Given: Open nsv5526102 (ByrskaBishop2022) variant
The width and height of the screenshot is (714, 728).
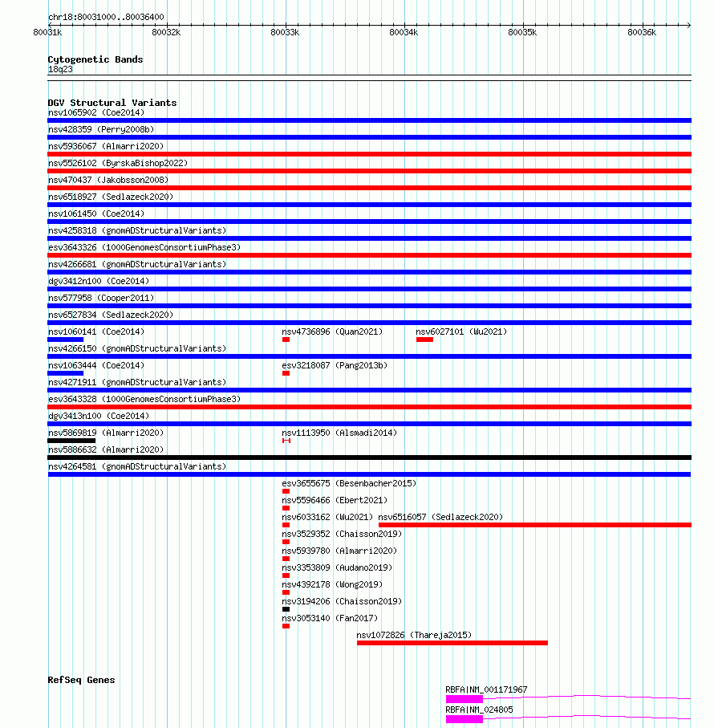Looking at the screenshot, I should point(118,163).
